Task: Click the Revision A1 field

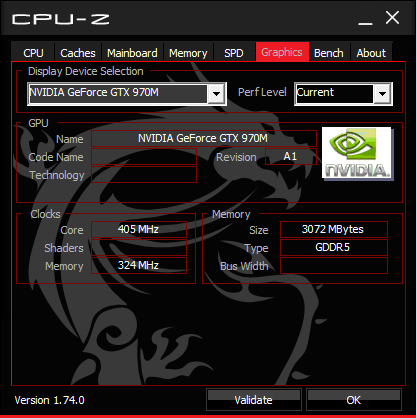Action: pos(291,156)
